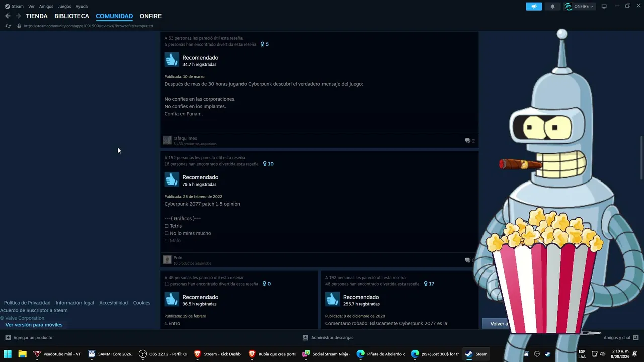Open the notifications bell
The width and height of the screenshot is (644, 362).
coord(552,6)
